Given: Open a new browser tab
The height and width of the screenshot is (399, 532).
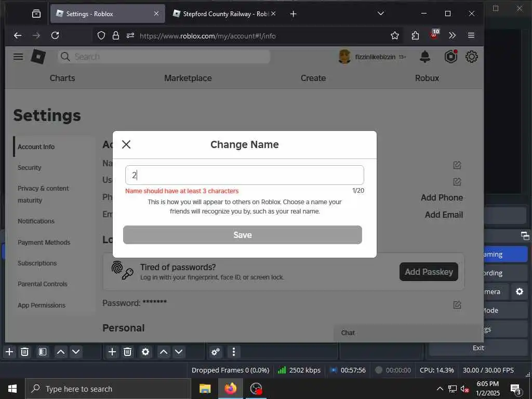Looking at the screenshot, I should pyautogui.click(x=293, y=14).
